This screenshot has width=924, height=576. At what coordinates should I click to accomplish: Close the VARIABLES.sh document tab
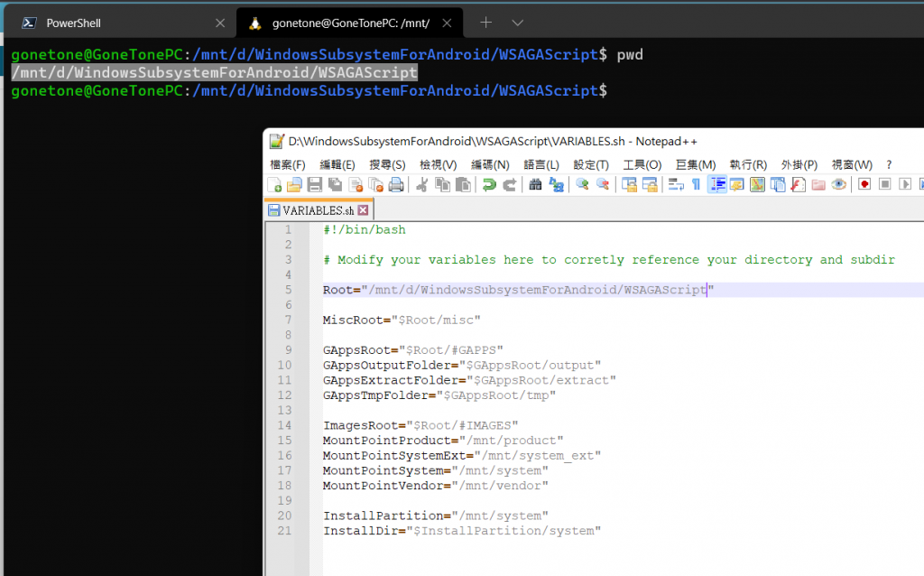click(363, 210)
